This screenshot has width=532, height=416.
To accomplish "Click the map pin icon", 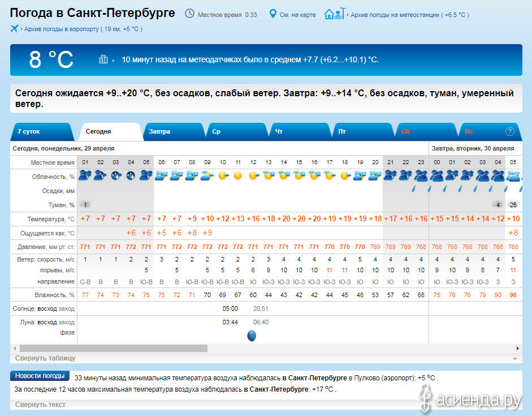I will (273, 14).
